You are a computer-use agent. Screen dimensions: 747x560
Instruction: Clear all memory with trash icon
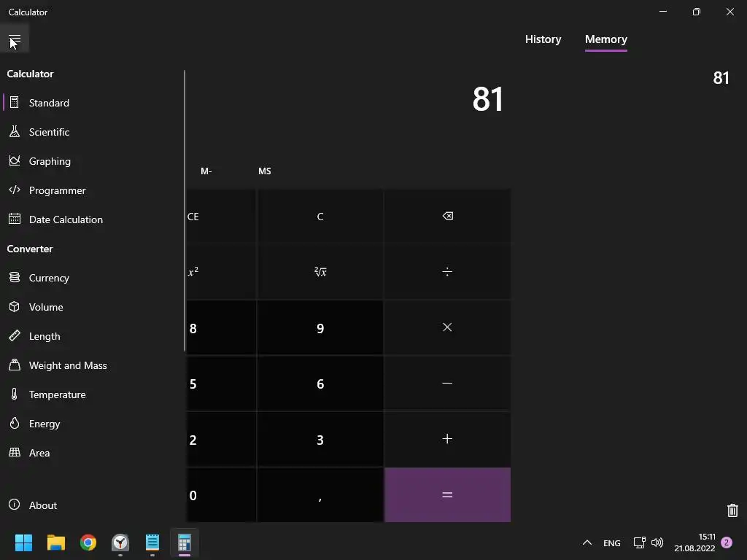point(732,510)
